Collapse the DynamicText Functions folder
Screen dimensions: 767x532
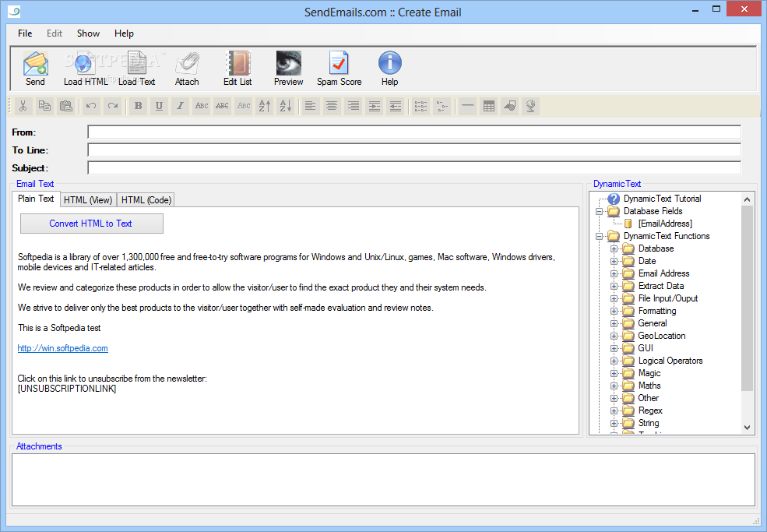coord(599,236)
